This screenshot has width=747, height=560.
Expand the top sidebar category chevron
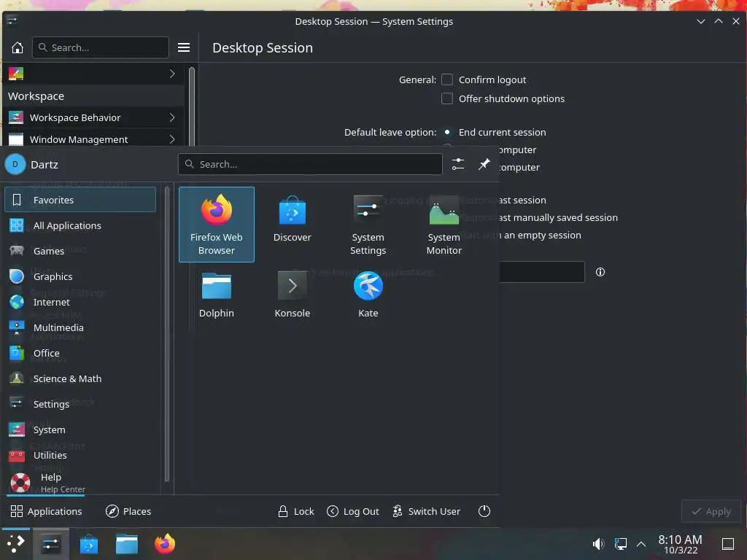172,74
